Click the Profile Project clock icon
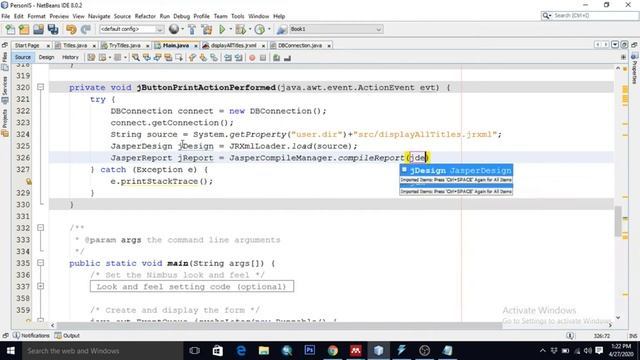Screen dimensions: 640x360 tap(260, 29)
